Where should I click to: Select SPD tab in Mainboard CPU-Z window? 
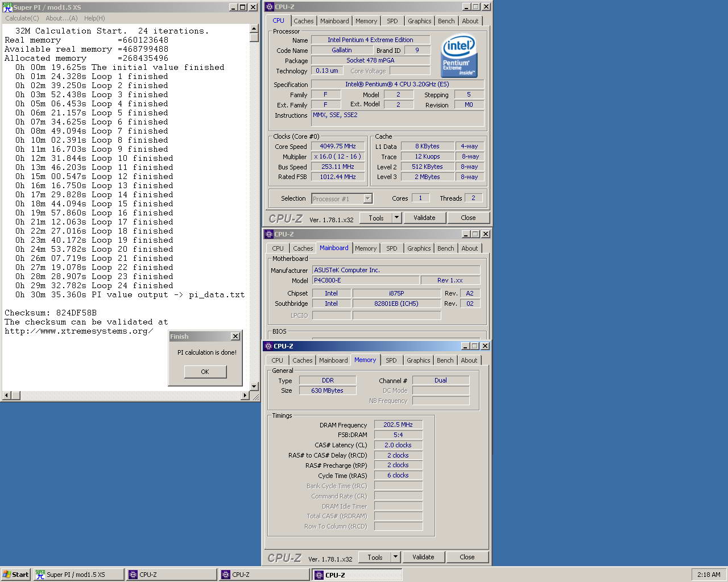[392, 248]
